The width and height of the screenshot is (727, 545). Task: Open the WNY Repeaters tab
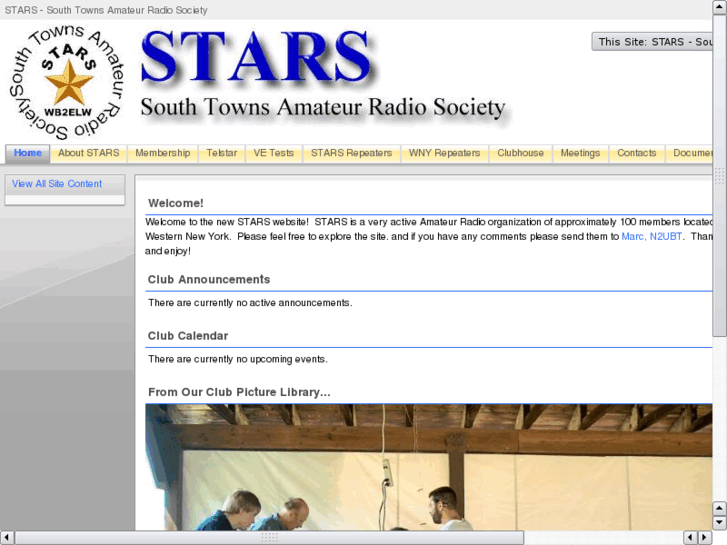coord(444,153)
